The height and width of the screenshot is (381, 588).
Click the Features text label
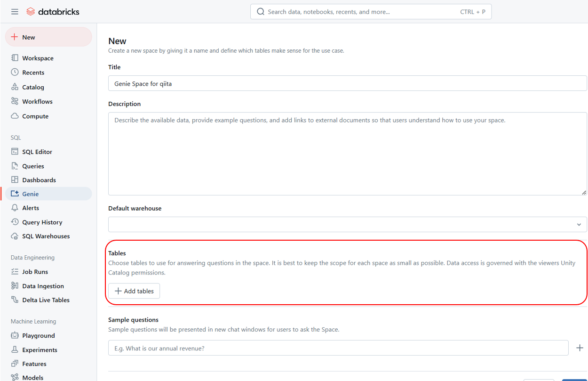click(x=34, y=364)
